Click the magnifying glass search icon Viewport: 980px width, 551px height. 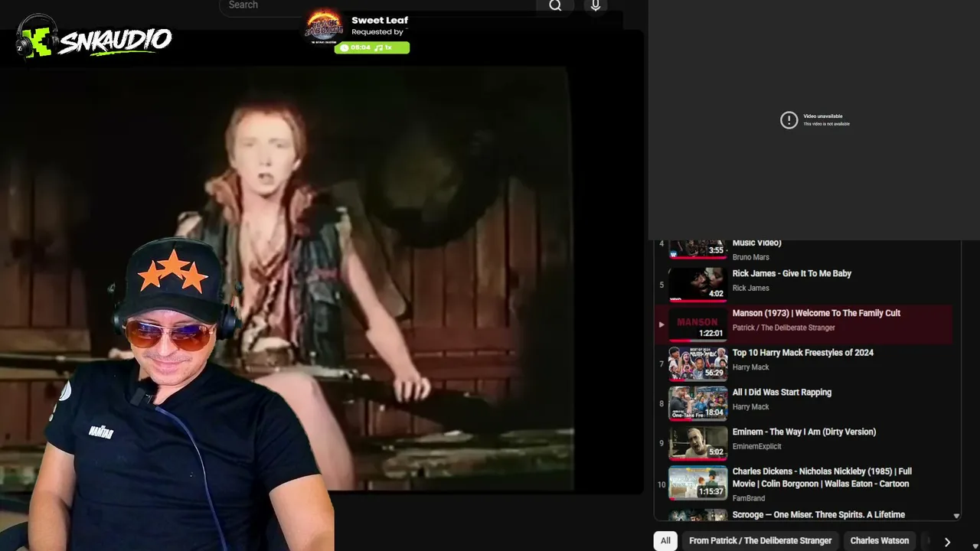555,6
